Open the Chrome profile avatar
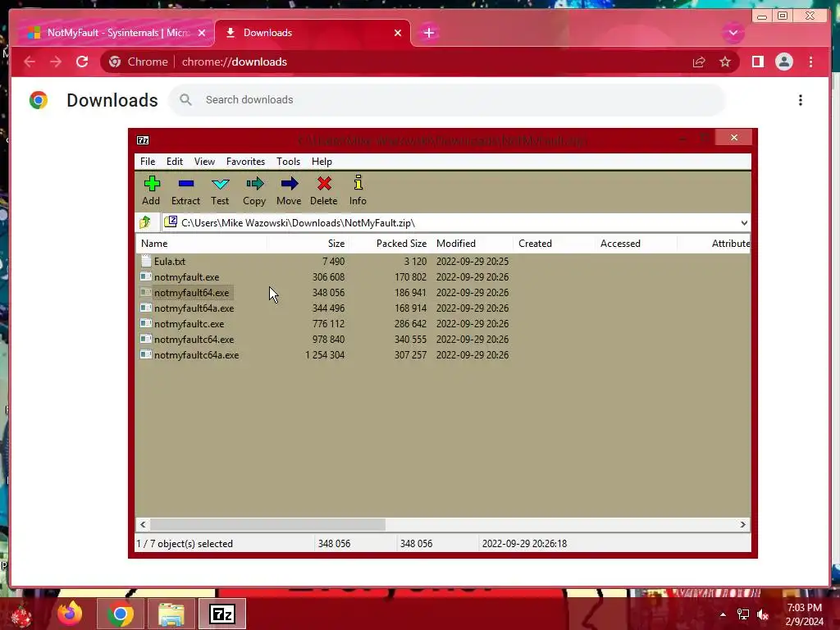840x630 pixels. click(783, 62)
